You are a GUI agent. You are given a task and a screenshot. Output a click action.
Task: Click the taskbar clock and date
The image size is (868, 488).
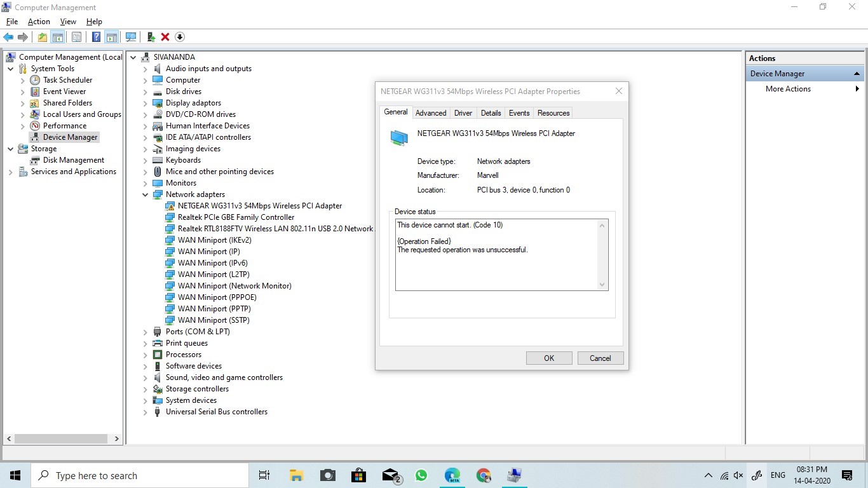[x=811, y=475]
